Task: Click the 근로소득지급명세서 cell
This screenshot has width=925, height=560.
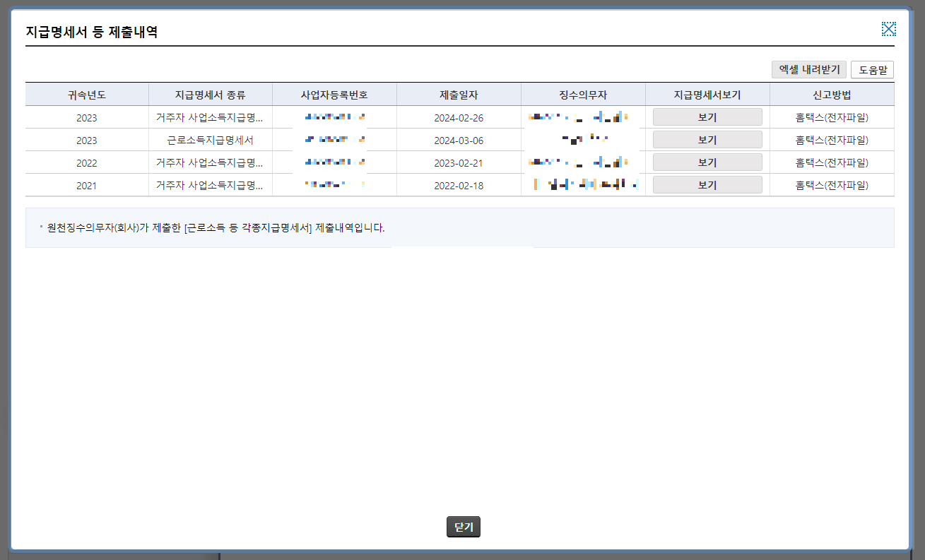Action: (x=211, y=141)
